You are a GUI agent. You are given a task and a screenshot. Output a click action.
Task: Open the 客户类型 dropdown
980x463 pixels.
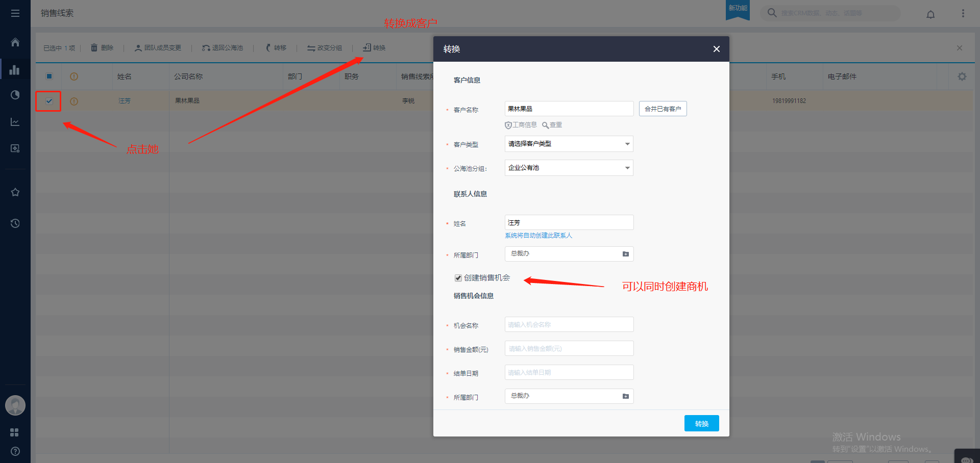(569, 144)
